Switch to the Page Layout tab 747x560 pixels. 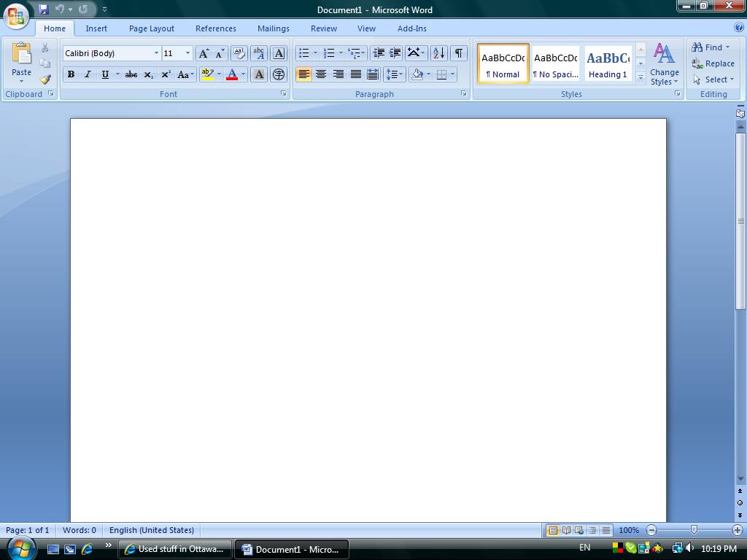pos(151,28)
